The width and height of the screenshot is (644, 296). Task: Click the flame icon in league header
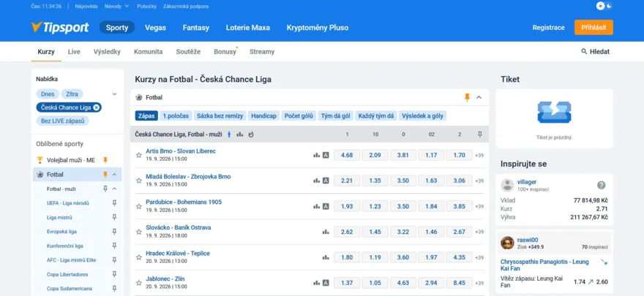point(251,134)
